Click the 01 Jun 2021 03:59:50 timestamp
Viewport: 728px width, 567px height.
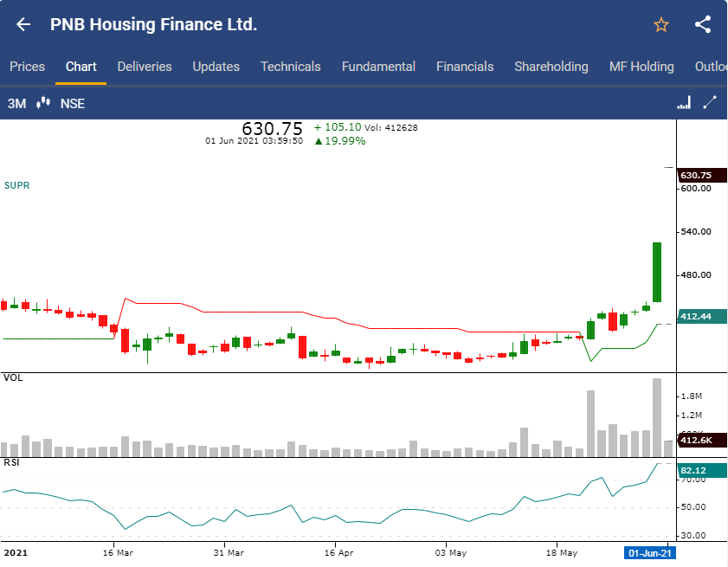(254, 141)
